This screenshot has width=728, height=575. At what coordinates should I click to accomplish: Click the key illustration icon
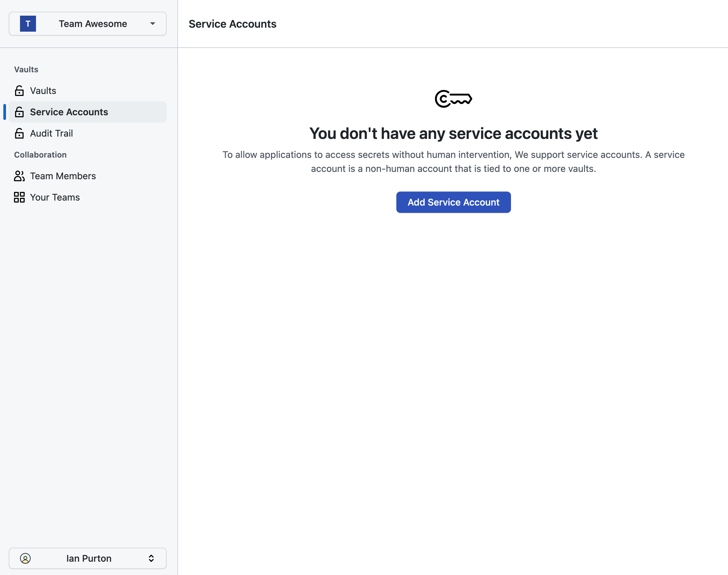[x=453, y=99]
